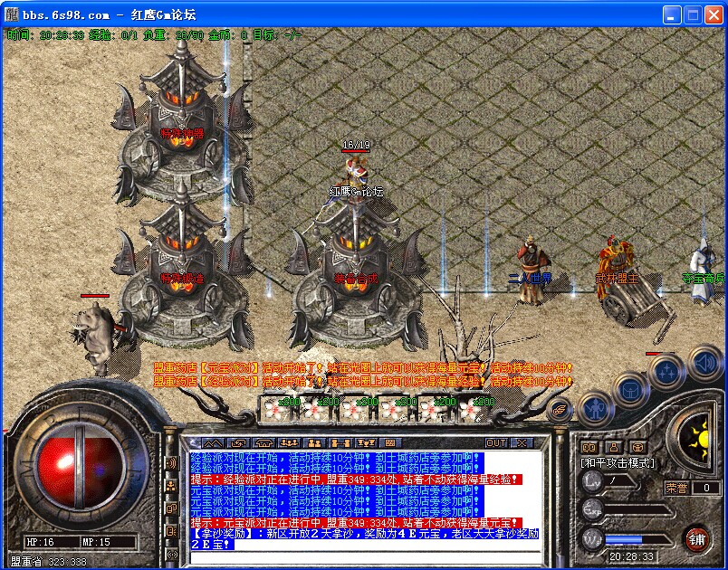This screenshot has width=728, height=570.
Task: Open the two-person friends chat icon
Action: coord(314,443)
